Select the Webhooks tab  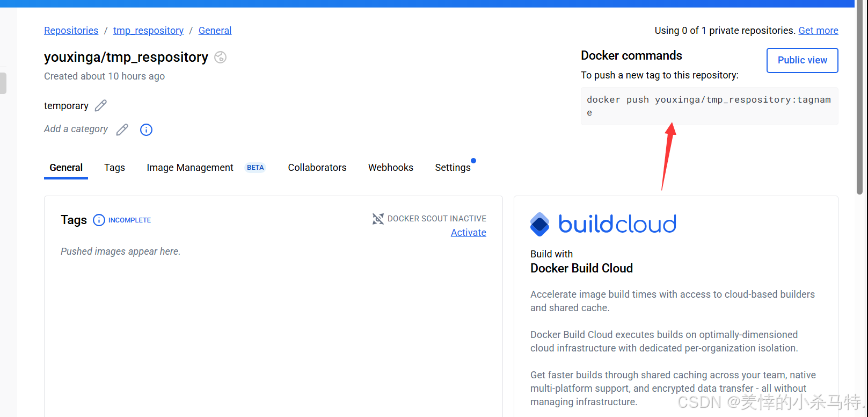(x=391, y=168)
